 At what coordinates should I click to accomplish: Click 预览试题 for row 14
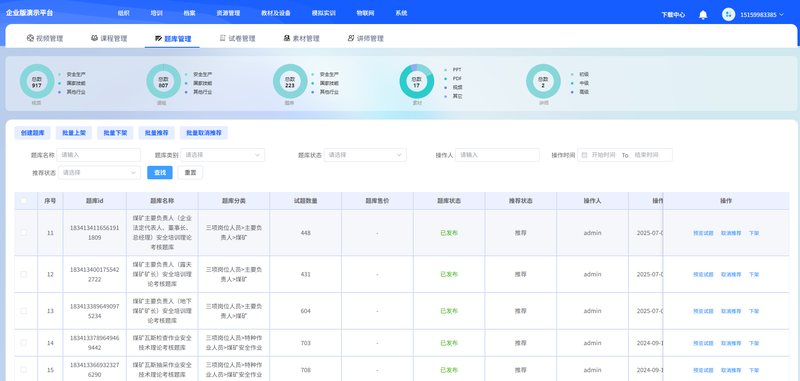(x=704, y=343)
